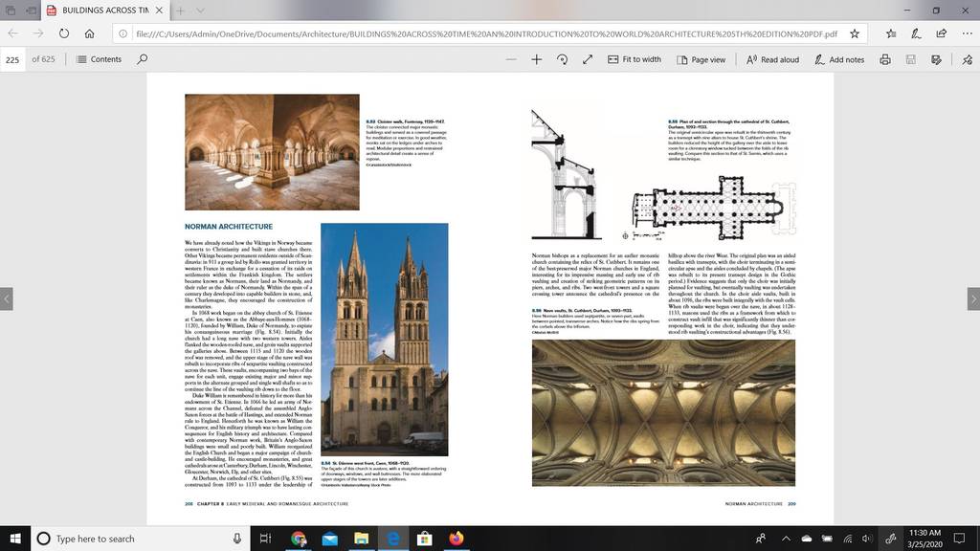Click the Durham cathedral floor plan drawing
This screenshot has width=980, height=551.
pos(713,208)
